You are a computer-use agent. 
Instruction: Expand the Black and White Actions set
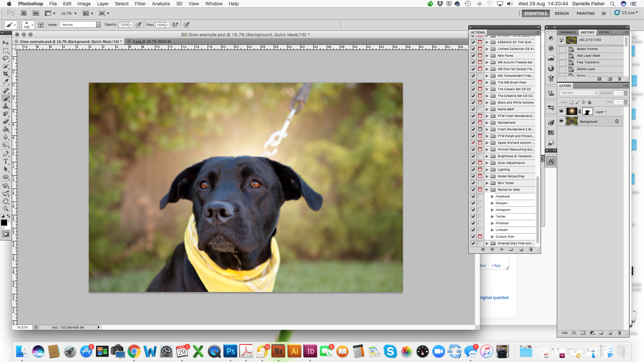(487, 103)
